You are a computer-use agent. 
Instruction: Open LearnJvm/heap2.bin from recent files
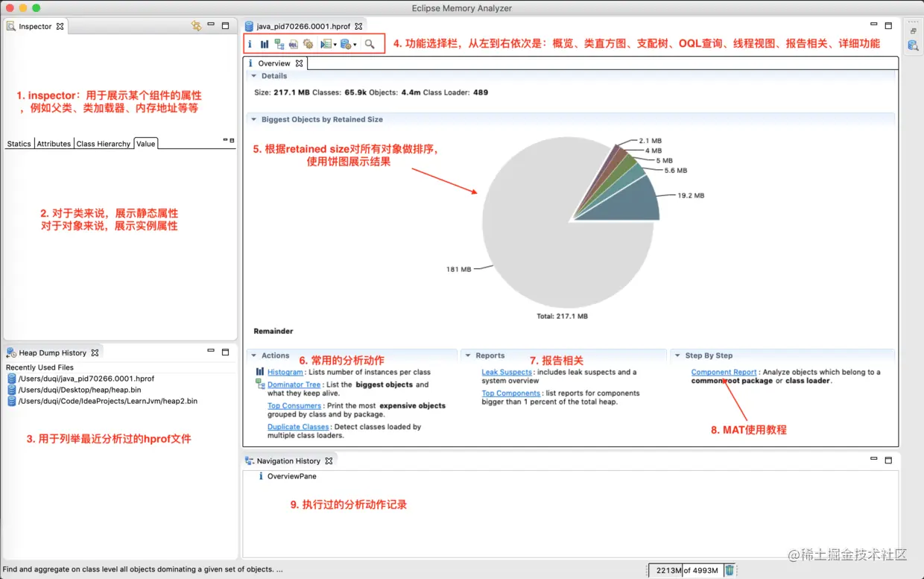[x=102, y=401]
